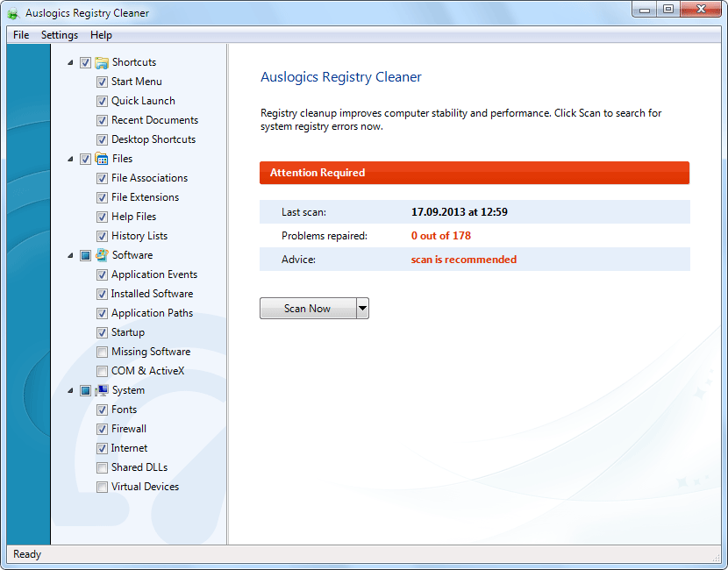
Task: Open the Settings menu
Action: pos(60,35)
